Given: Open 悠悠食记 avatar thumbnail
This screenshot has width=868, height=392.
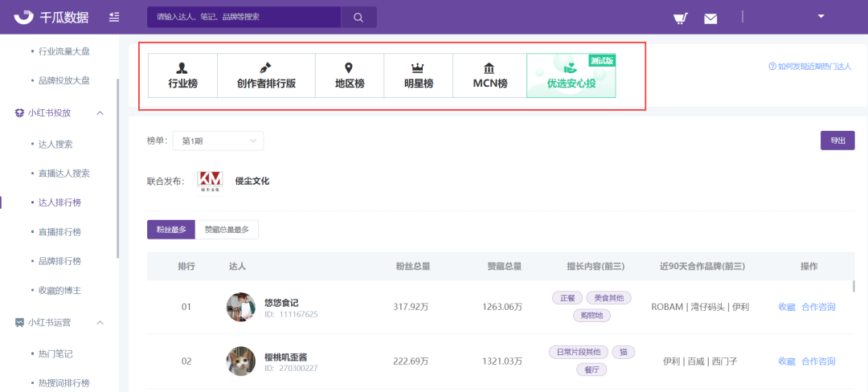Looking at the screenshot, I should (241, 307).
